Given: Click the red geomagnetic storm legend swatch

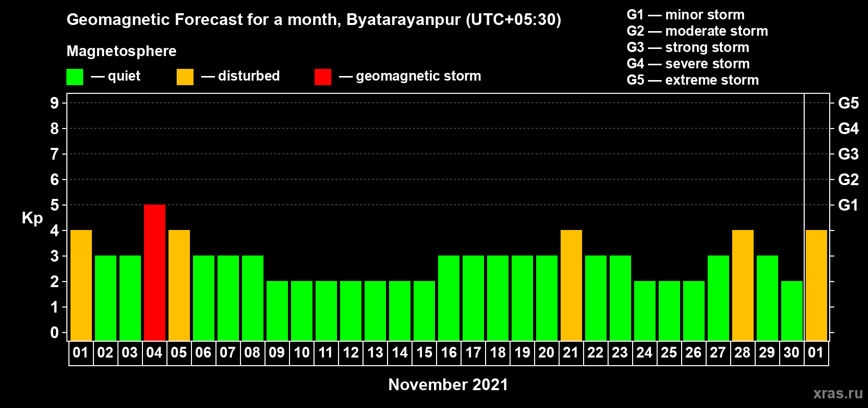Looking at the screenshot, I should point(323,77).
